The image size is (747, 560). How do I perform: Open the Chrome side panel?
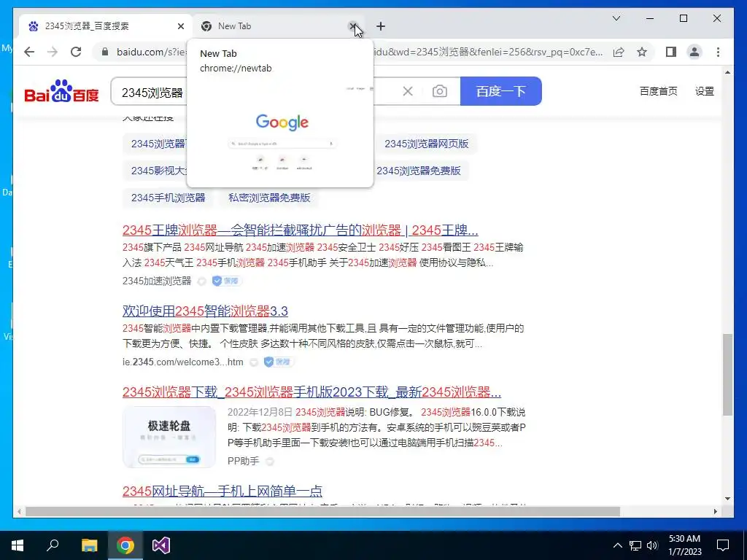pos(671,52)
